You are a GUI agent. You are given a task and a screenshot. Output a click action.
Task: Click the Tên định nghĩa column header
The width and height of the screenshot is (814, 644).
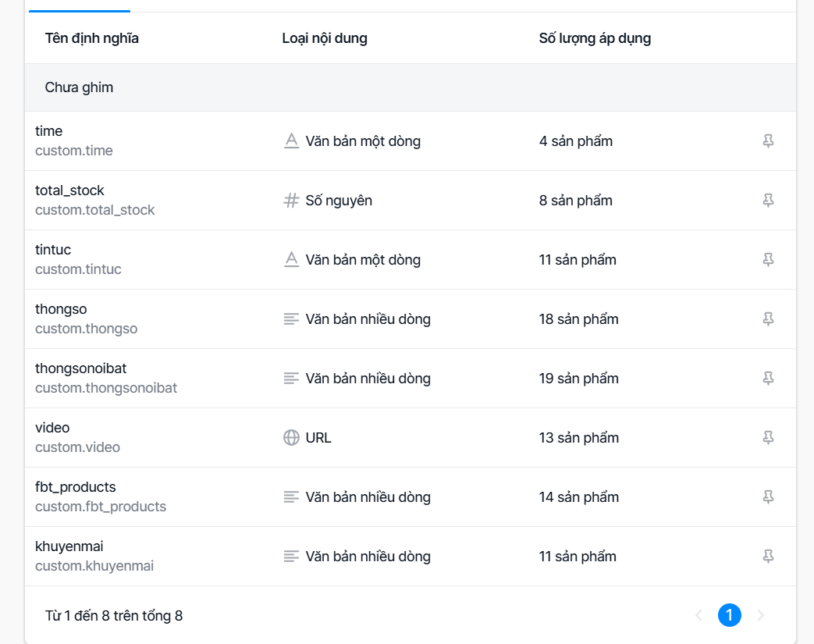[x=92, y=38]
